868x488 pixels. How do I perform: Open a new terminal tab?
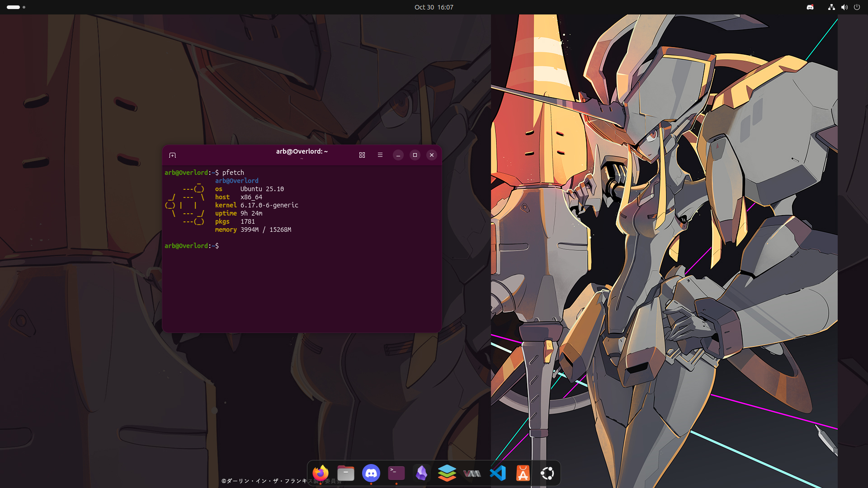(x=172, y=155)
